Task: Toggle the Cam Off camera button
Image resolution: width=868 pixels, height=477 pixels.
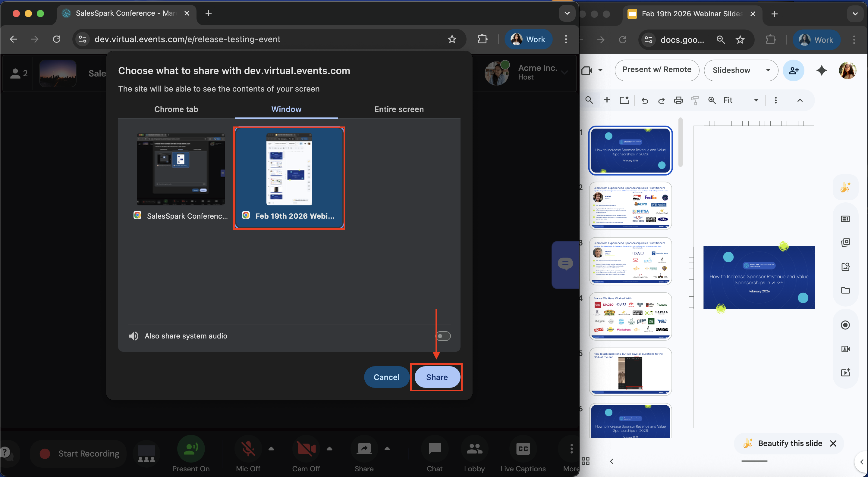Action: coord(306,449)
